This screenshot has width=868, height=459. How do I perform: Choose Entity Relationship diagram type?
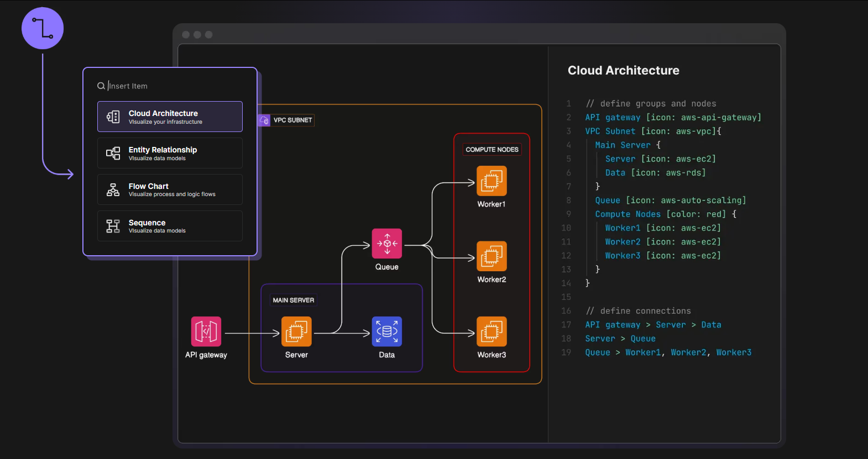[x=170, y=153]
